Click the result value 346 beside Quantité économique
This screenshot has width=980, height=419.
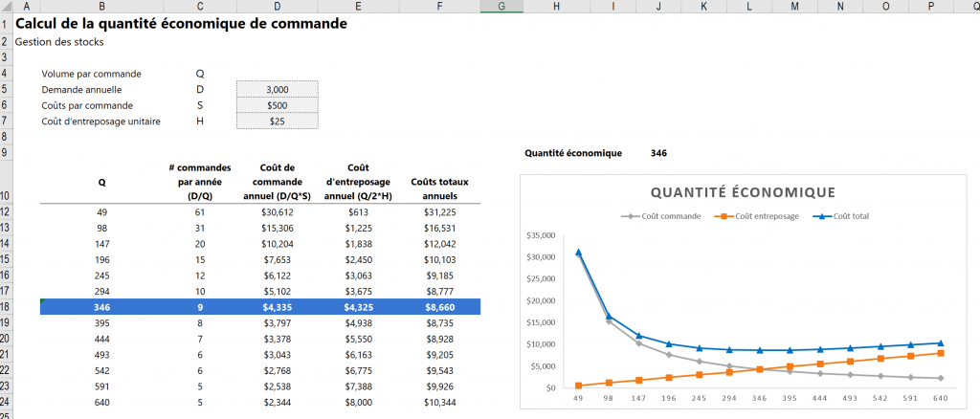(658, 153)
